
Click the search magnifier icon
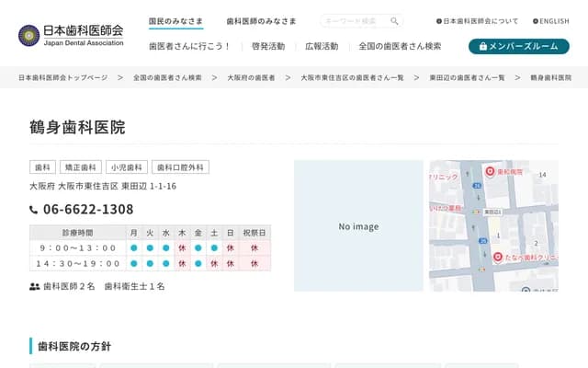click(x=394, y=21)
